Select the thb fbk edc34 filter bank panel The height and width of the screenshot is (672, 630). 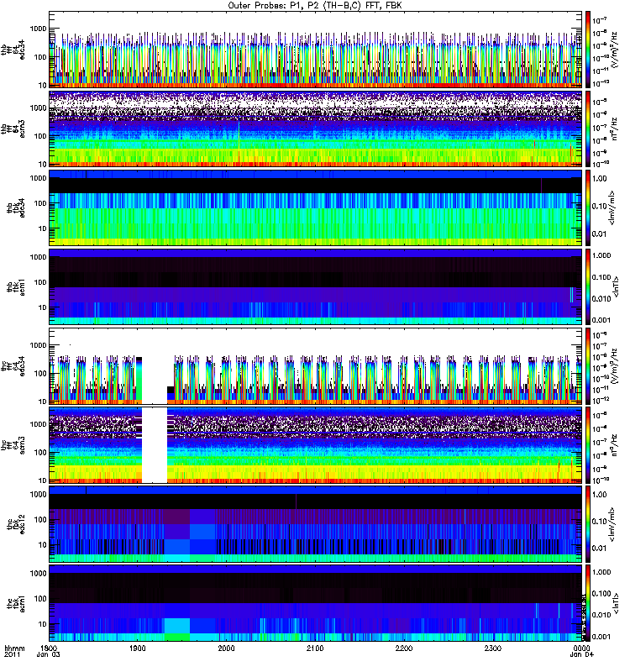tap(316, 207)
